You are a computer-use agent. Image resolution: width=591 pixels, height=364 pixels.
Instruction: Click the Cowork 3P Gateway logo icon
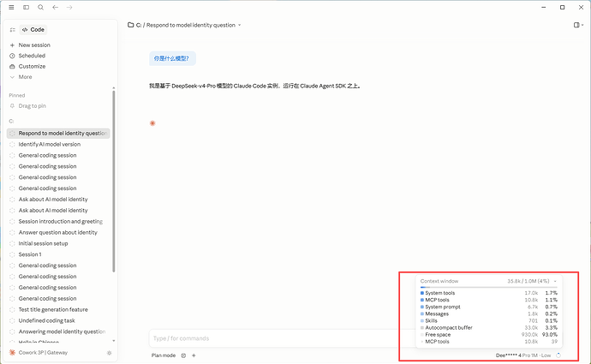tap(13, 353)
